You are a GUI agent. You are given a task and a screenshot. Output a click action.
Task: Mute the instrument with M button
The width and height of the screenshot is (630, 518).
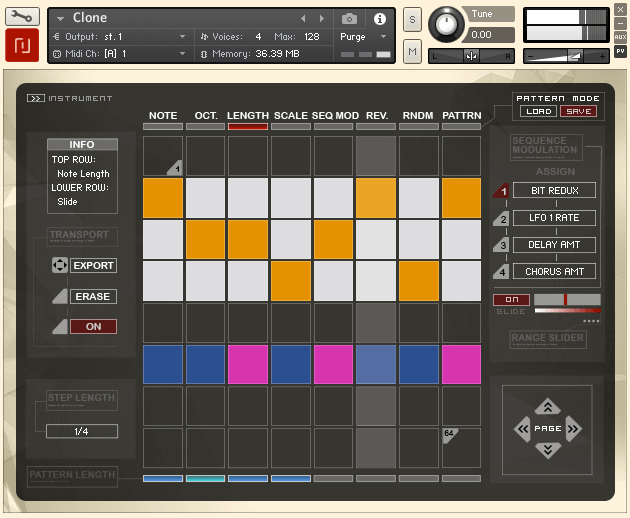(x=412, y=51)
